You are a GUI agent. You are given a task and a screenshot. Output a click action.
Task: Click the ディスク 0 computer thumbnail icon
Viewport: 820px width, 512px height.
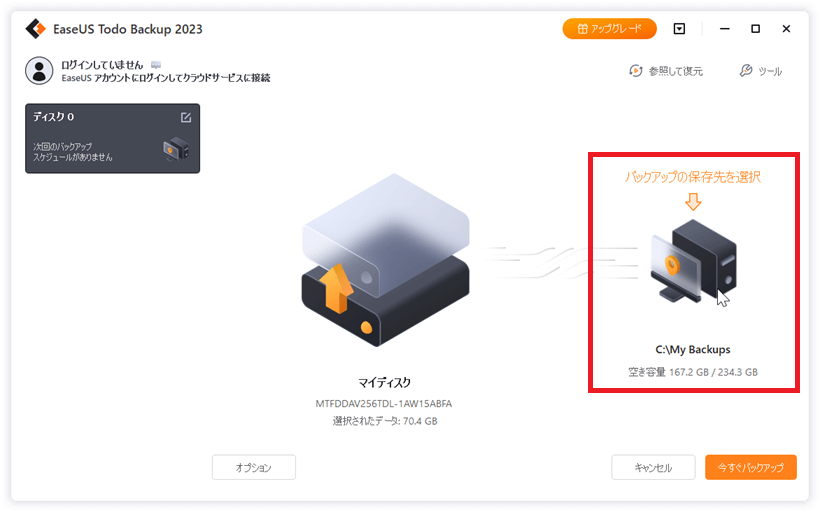click(x=176, y=149)
